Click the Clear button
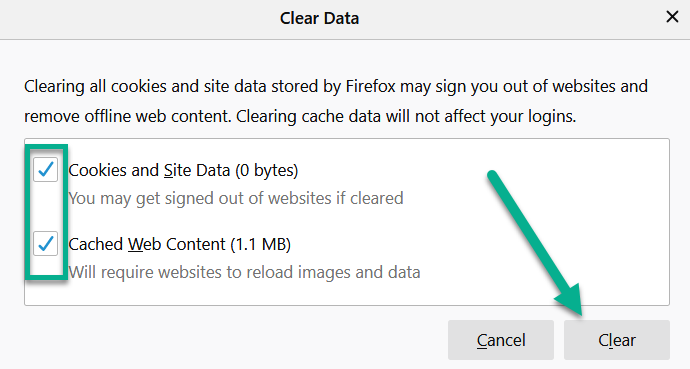 pyautogui.click(x=617, y=340)
